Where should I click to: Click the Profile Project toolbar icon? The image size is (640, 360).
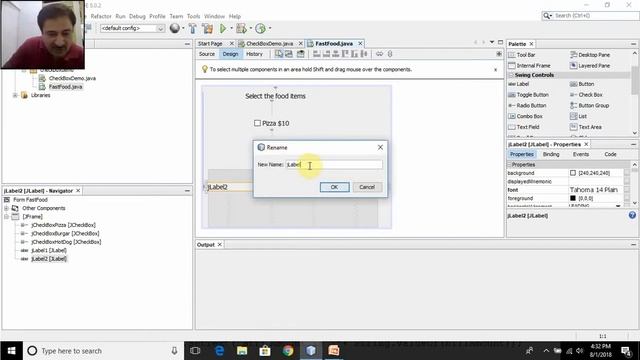click(x=260, y=28)
